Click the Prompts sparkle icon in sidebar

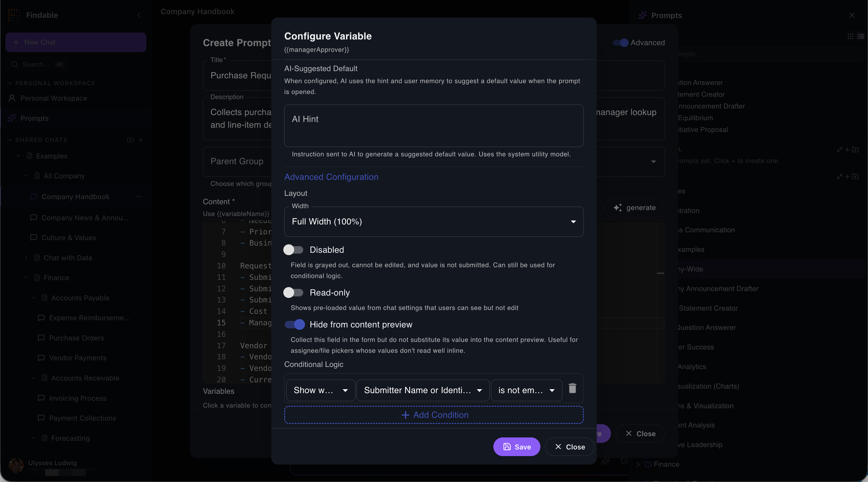(x=12, y=118)
